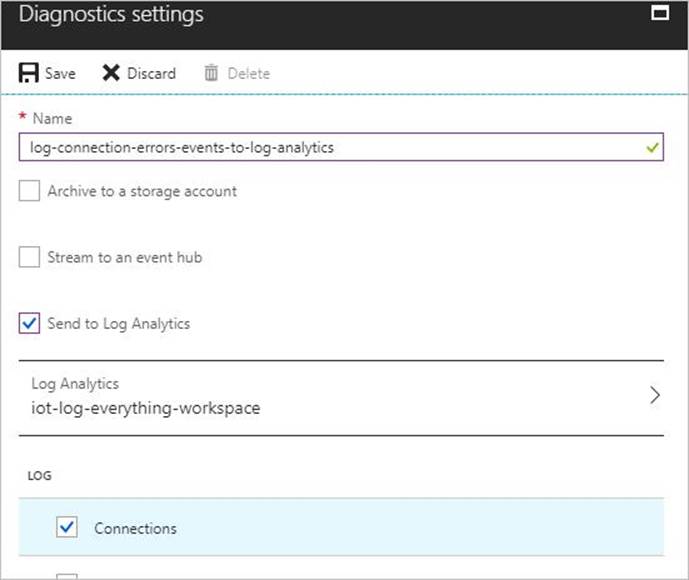Toggle the Connections log checkbox
Image resolution: width=689 pixels, height=580 pixels.
coord(66,528)
